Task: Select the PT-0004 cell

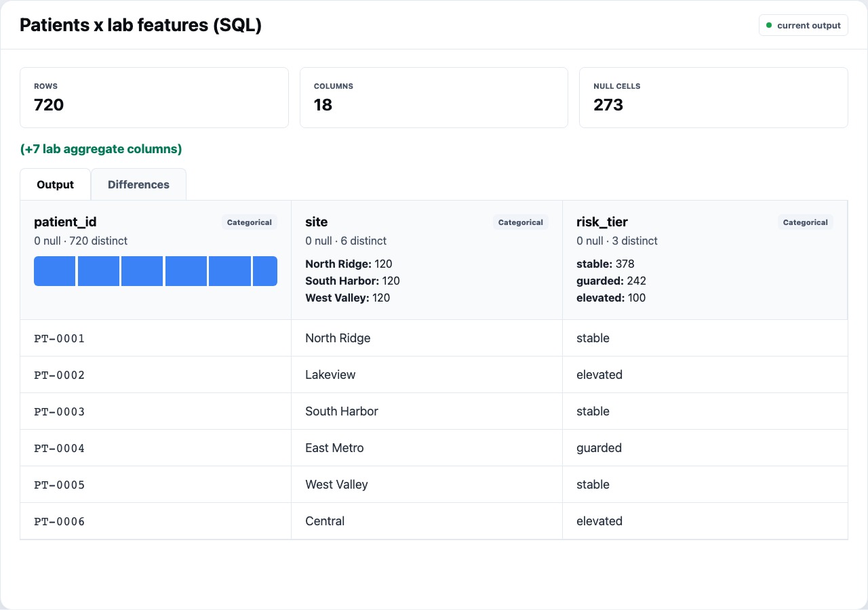Action: point(156,448)
